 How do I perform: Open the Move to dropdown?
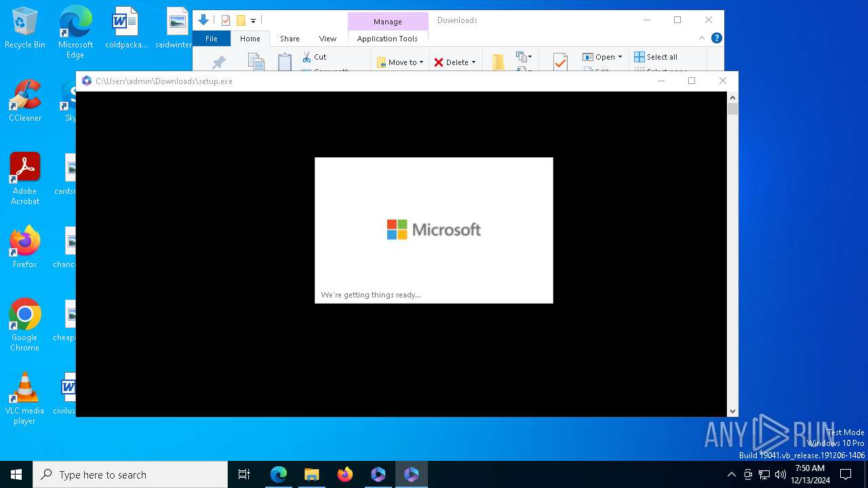[x=400, y=62]
